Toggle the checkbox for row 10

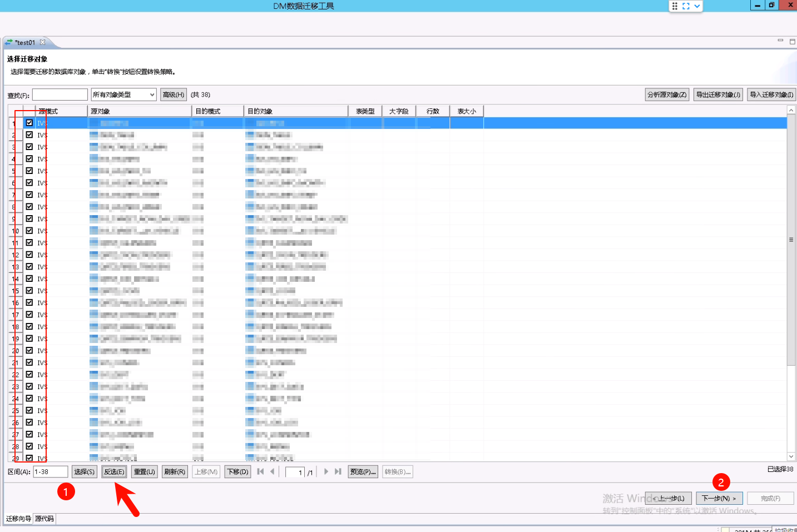pyautogui.click(x=29, y=231)
